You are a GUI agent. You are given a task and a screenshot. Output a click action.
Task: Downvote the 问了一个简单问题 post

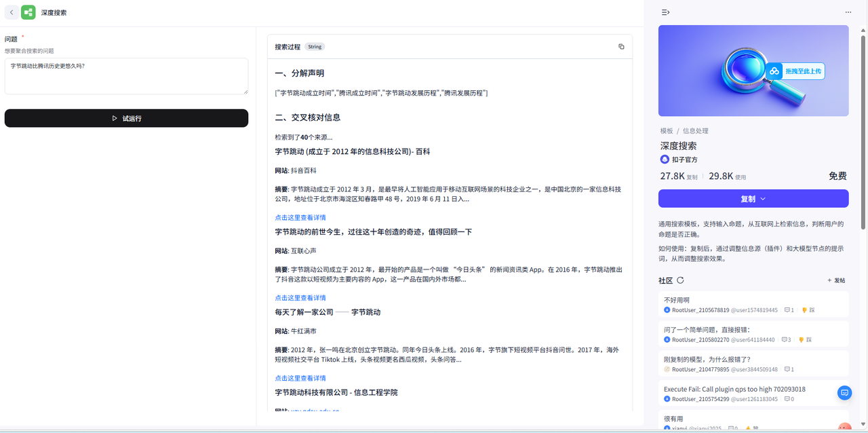click(805, 339)
